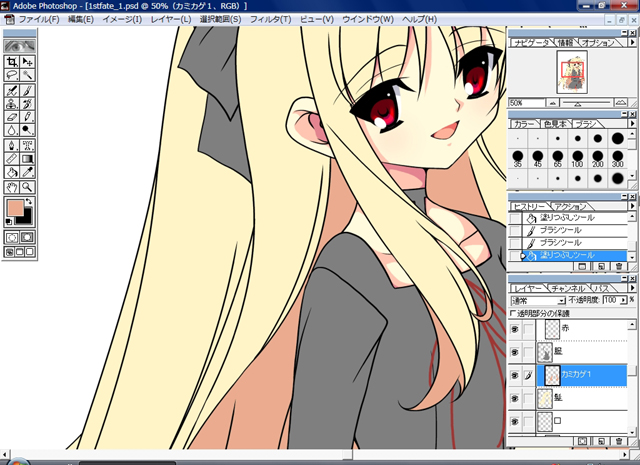The image size is (640, 465).
Task: Switch to the アクション tab
Action: point(570,207)
